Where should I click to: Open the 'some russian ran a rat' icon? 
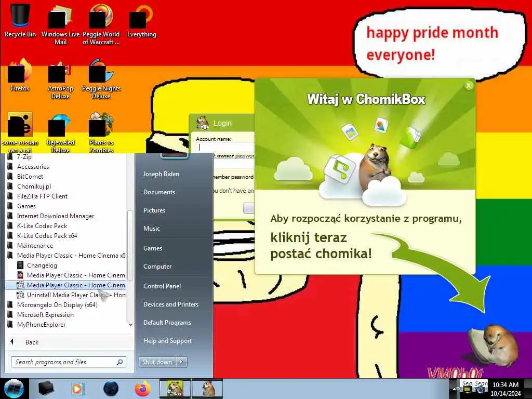point(20,132)
